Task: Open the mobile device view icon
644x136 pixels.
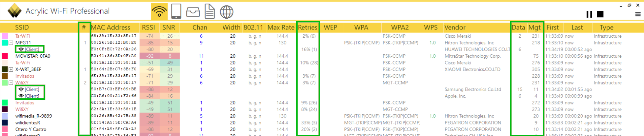Action: (x=176, y=11)
